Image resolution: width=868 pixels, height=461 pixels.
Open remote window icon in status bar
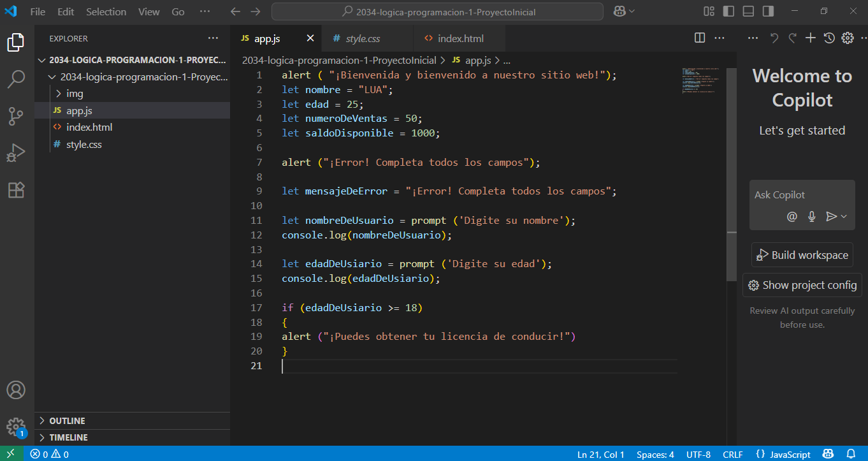point(11,454)
